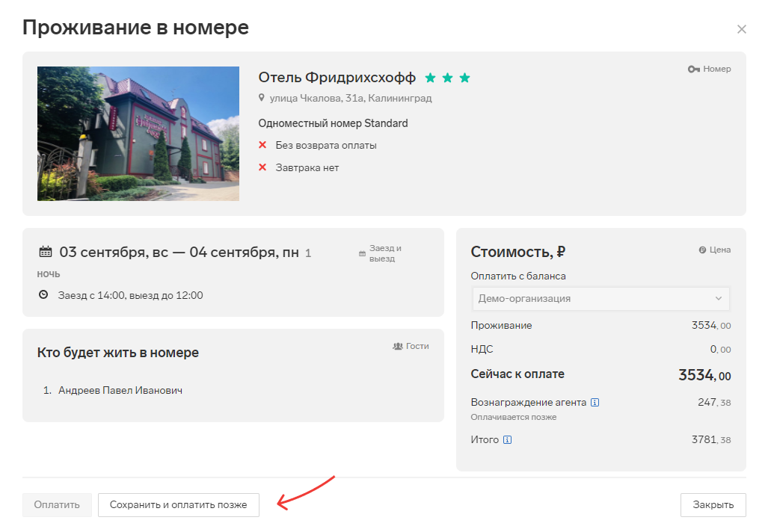Image resolution: width=771 pixels, height=532 pixels.
Task: Click Сохранить и оплатить позже button
Action: pos(179,505)
